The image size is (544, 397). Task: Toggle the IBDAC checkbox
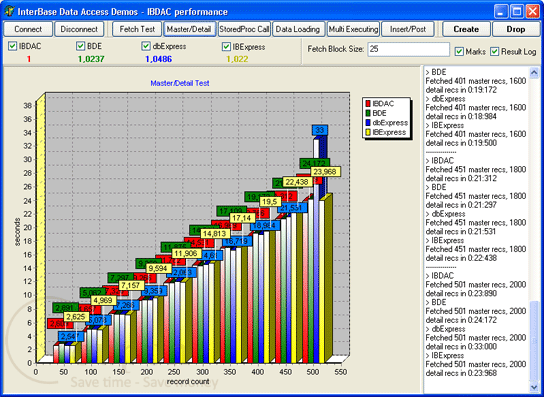coord(12,46)
